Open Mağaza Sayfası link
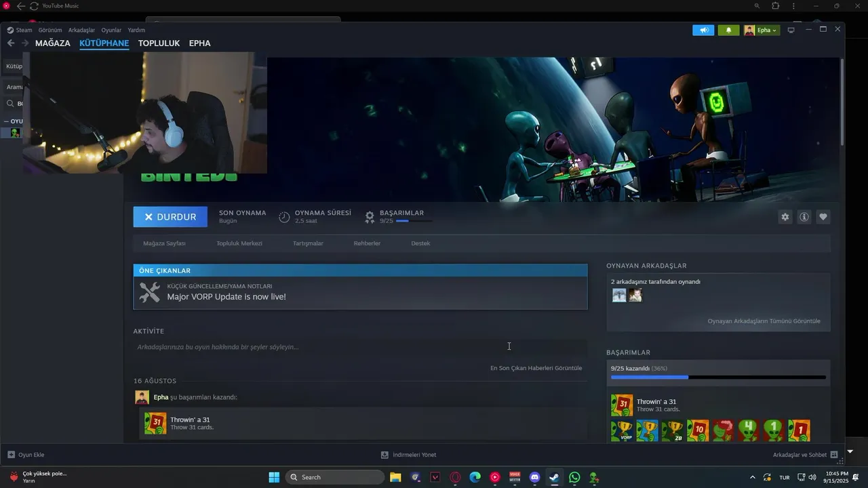 tap(164, 243)
